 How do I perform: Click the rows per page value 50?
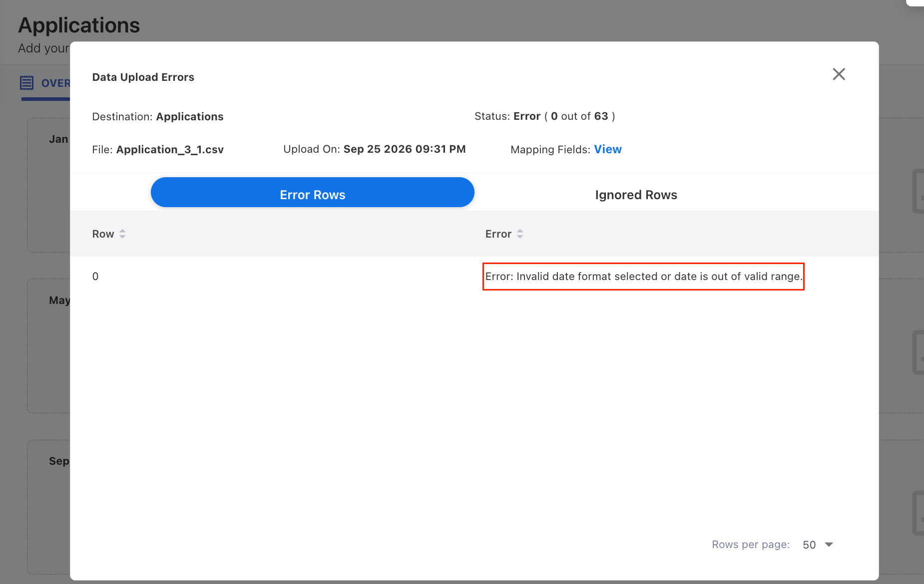tap(809, 545)
